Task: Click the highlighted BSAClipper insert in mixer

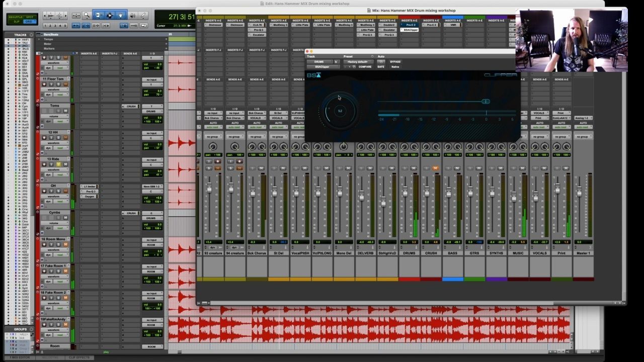Action: (411, 30)
